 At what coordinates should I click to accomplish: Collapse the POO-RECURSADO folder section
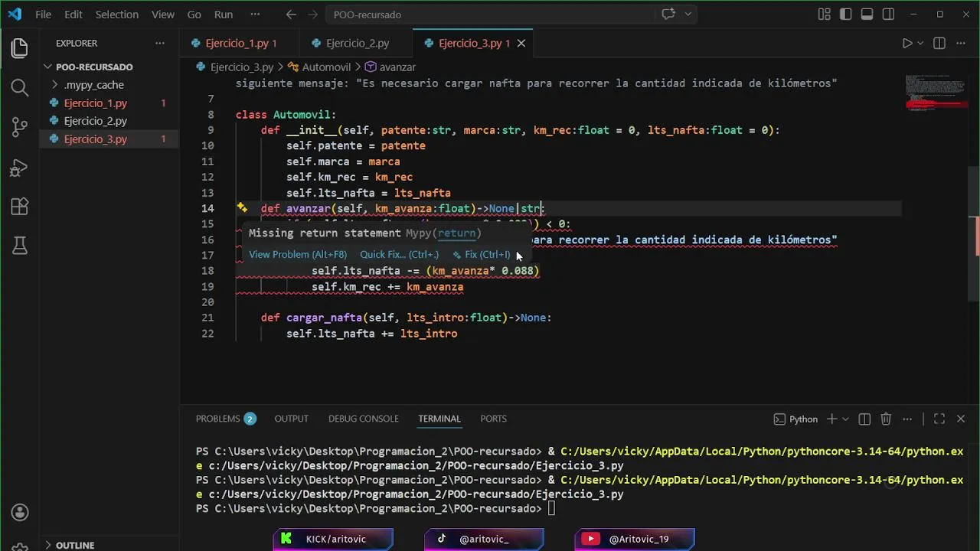coord(109,67)
